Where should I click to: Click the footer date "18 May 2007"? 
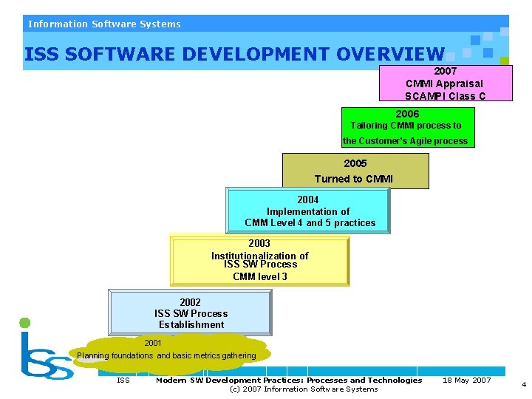466,380
